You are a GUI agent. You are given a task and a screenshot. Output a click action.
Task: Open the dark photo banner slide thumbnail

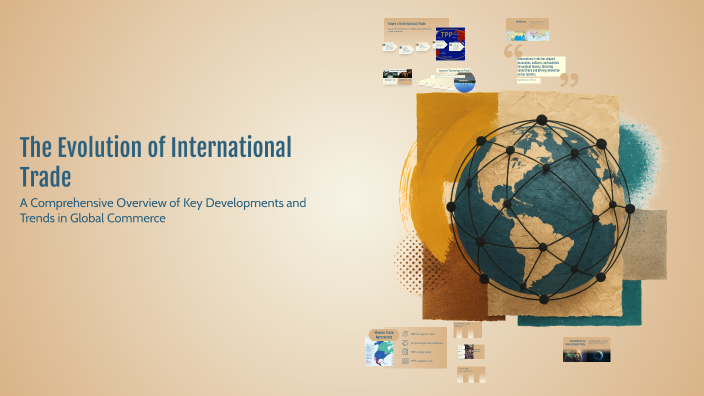(x=397, y=77)
